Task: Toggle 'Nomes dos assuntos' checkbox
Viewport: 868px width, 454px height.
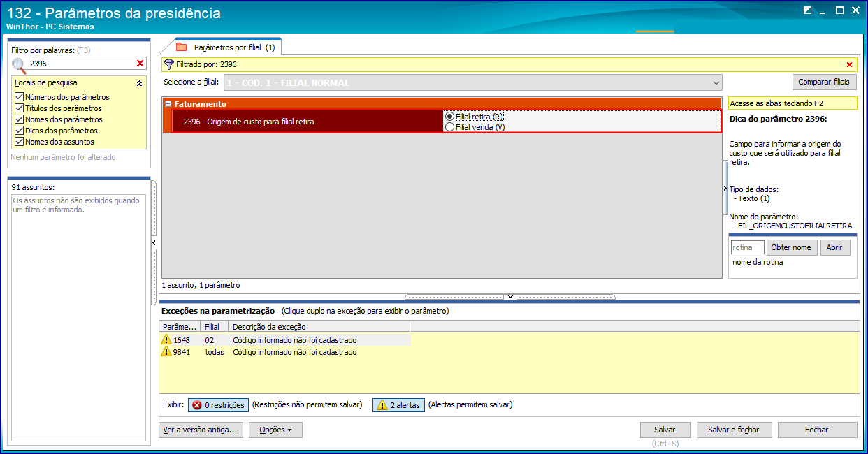Action: 19,142
